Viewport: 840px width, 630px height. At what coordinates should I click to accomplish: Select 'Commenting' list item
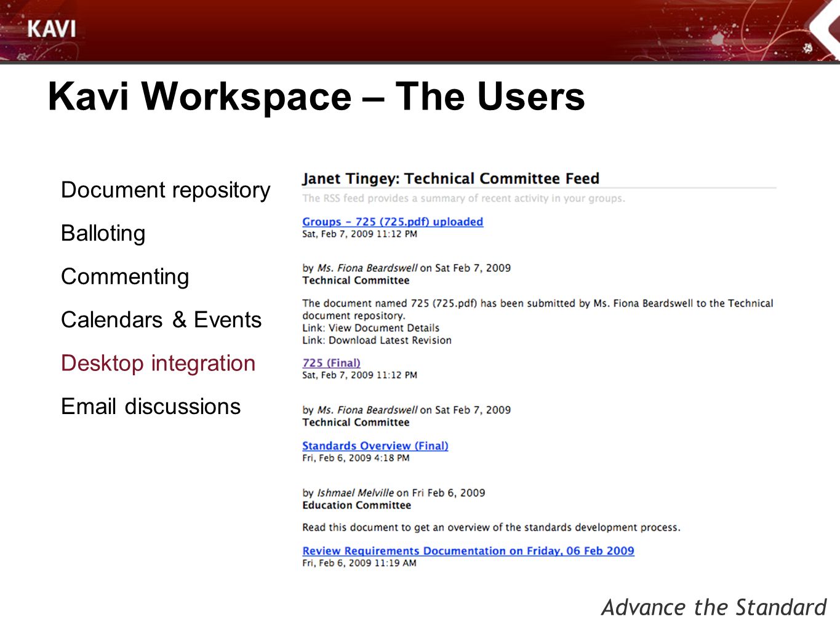pyautogui.click(x=125, y=277)
